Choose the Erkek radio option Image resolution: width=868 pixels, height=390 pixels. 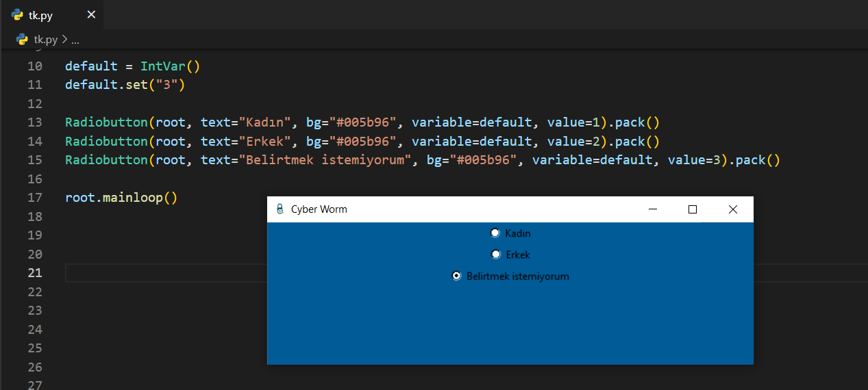click(x=496, y=255)
